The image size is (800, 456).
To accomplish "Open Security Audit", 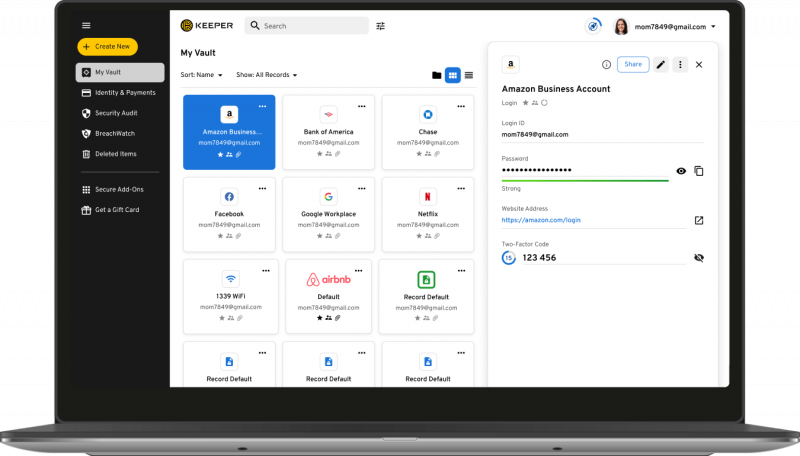I will tap(110, 113).
